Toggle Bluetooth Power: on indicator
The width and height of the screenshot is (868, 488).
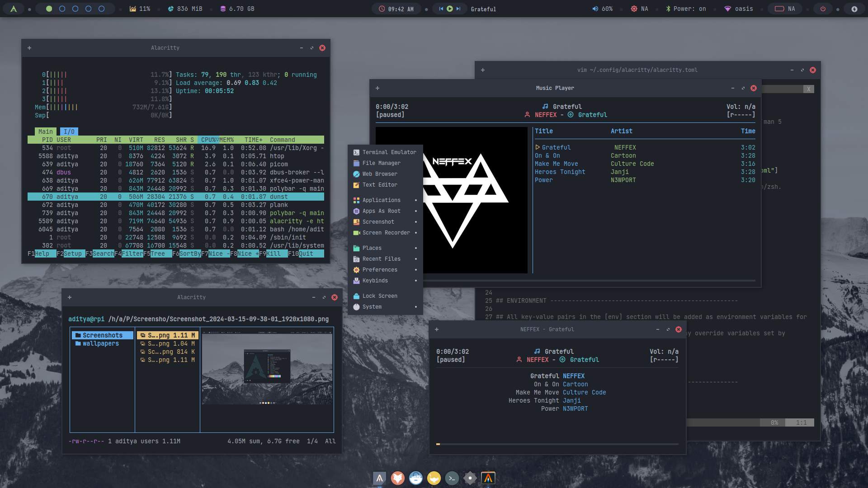[685, 9]
